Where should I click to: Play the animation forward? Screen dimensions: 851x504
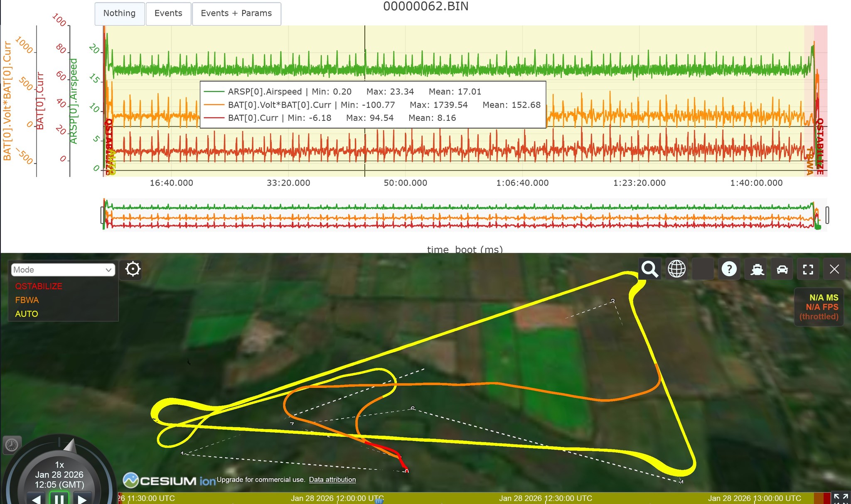coord(82,499)
